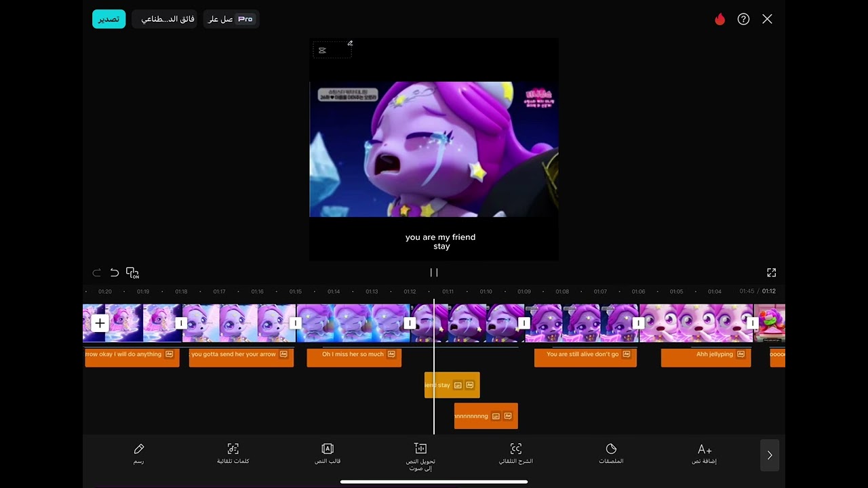This screenshot has height=488, width=868.
Task: Select the "okay I will do anything" text clip
Action: pos(132,357)
